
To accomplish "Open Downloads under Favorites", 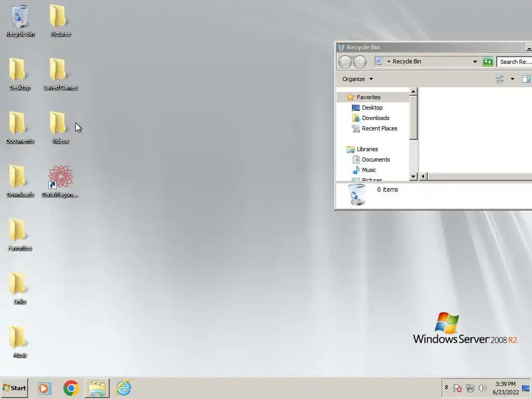I will pyautogui.click(x=376, y=118).
